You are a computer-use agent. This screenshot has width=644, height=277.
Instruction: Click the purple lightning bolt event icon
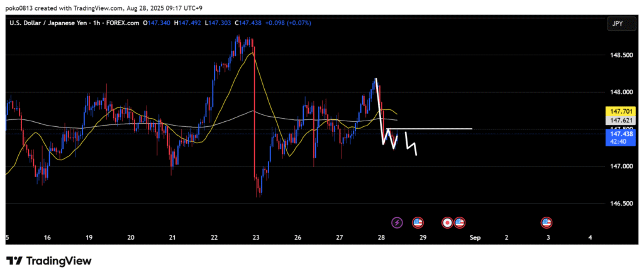(x=397, y=222)
